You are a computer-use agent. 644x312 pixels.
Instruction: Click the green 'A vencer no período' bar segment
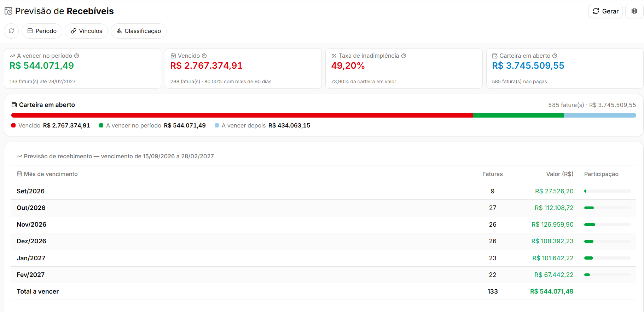(x=518, y=115)
